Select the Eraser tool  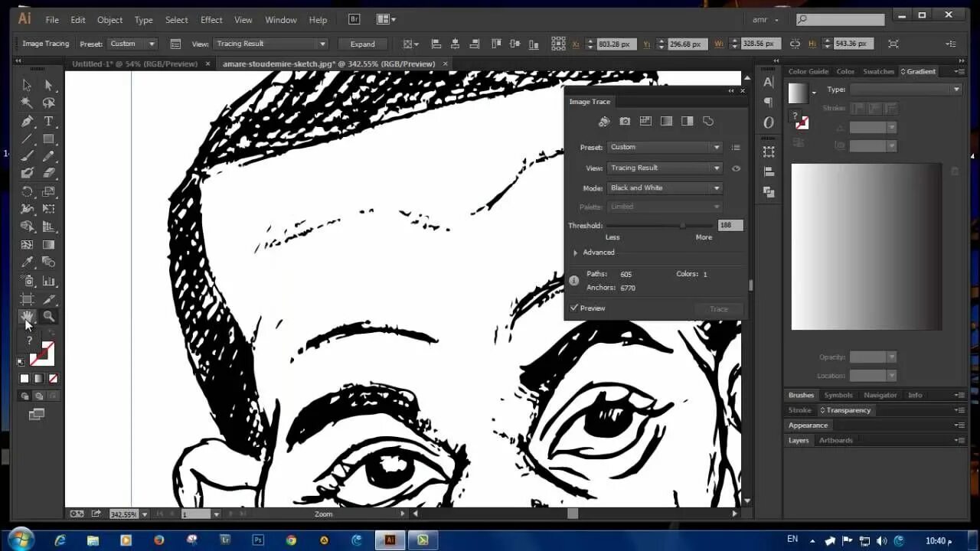click(48, 174)
